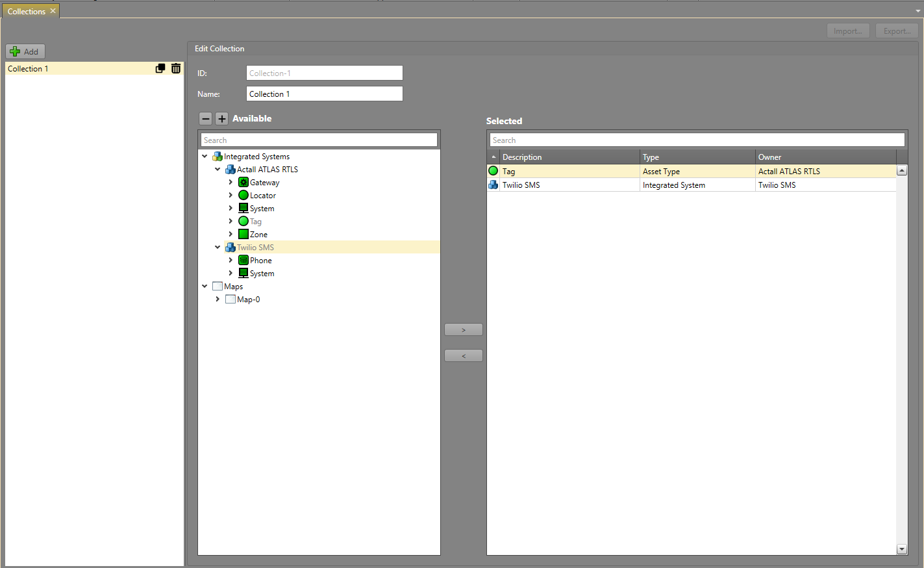Click the Name input field
924x568 pixels.
click(325, 94)
